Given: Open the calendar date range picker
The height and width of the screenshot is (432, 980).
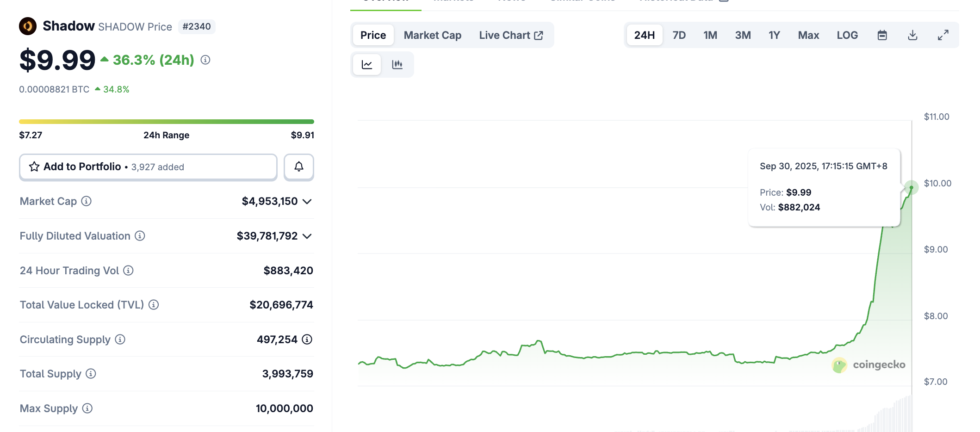Looking at the screenshot, I should pos(882,35).
